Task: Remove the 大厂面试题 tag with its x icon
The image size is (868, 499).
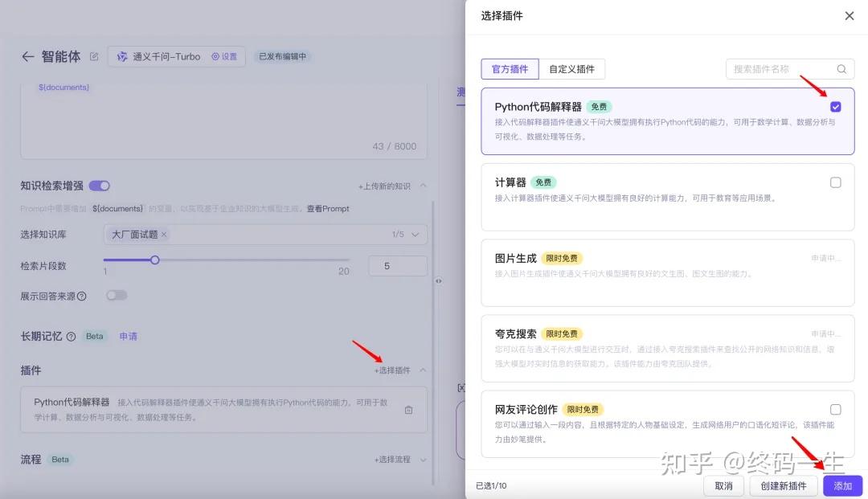Action: tap(164, 235)
